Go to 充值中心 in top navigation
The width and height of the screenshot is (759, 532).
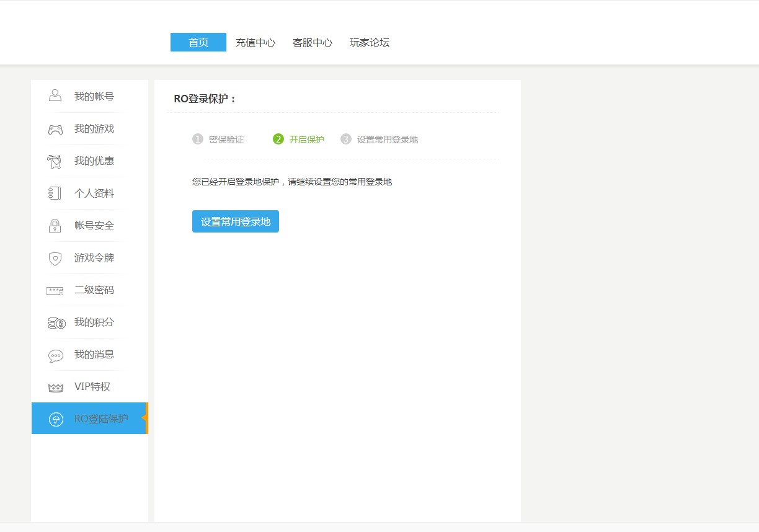(255, 43)
